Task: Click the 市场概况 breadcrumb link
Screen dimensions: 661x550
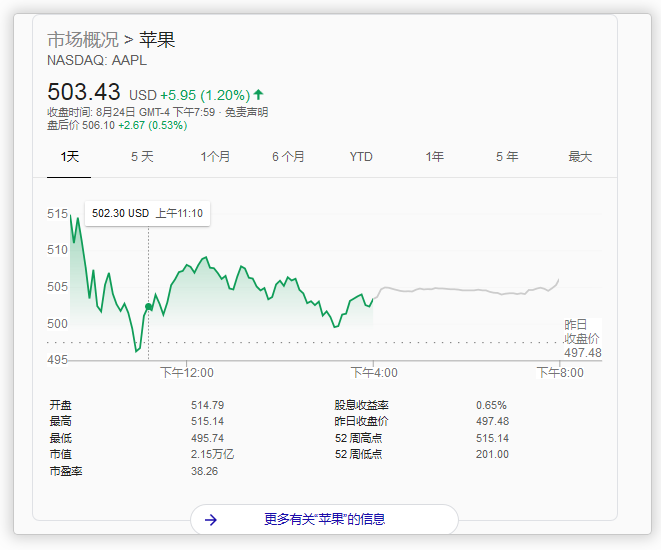Action: click(x=83, y=40)
